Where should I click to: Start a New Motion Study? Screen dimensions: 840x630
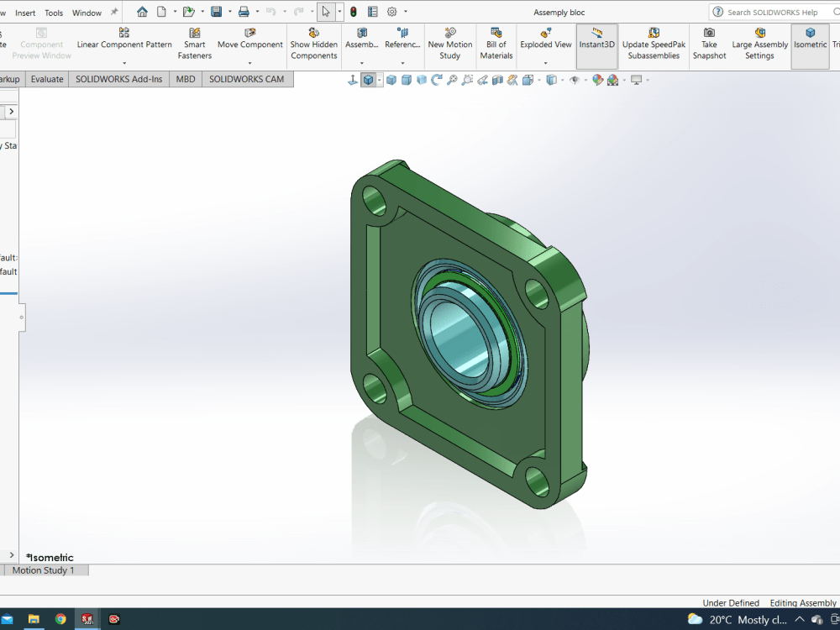click(x=449, y=42)
